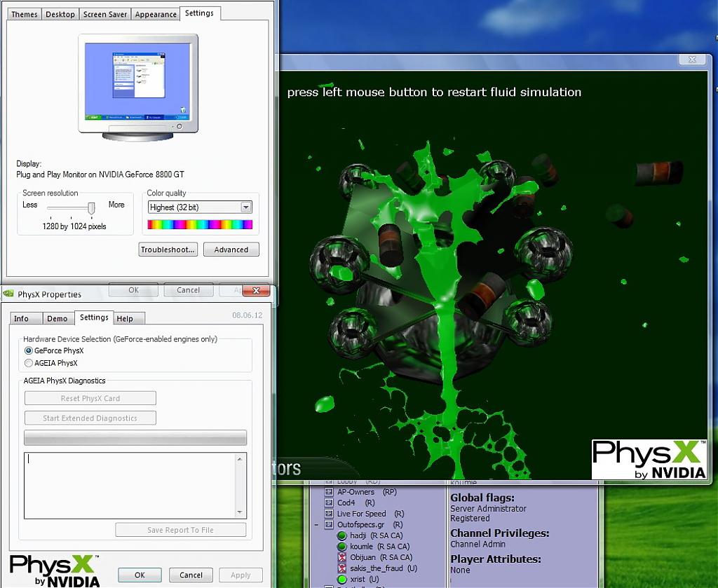This screenshot has height=588, width=718.
Task: Click koumle's green status indicator
Action: tap(341, 547)
